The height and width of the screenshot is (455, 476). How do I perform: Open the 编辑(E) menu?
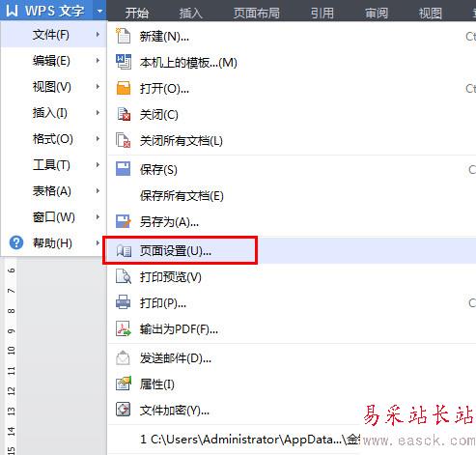[x=53, y=60]
